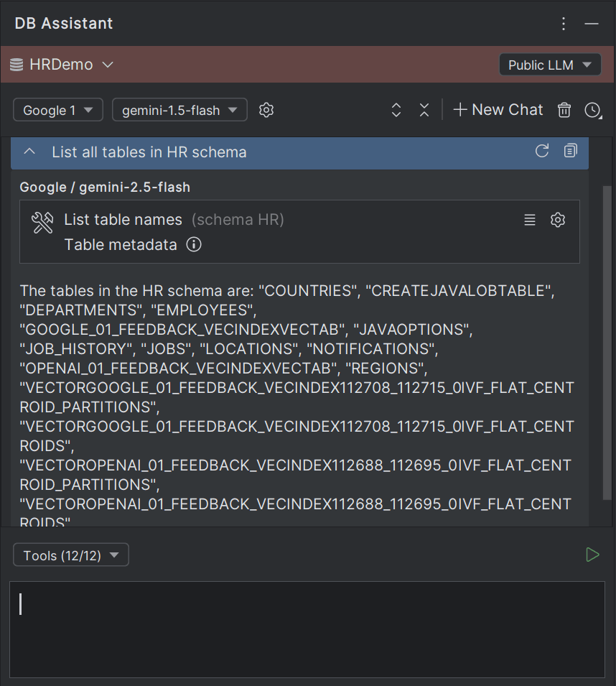Click the Google / gemini-2.5-flash label

[x=105, y=187]
